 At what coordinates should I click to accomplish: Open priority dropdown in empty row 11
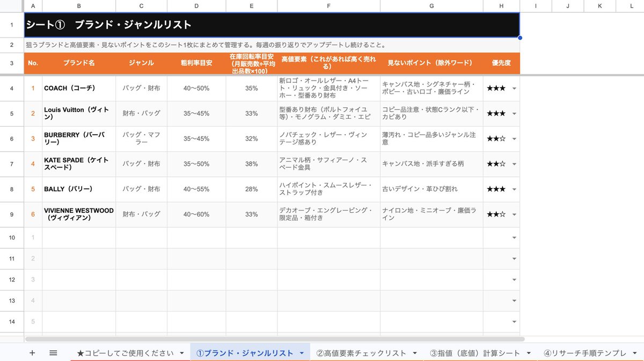pos(514,258)
